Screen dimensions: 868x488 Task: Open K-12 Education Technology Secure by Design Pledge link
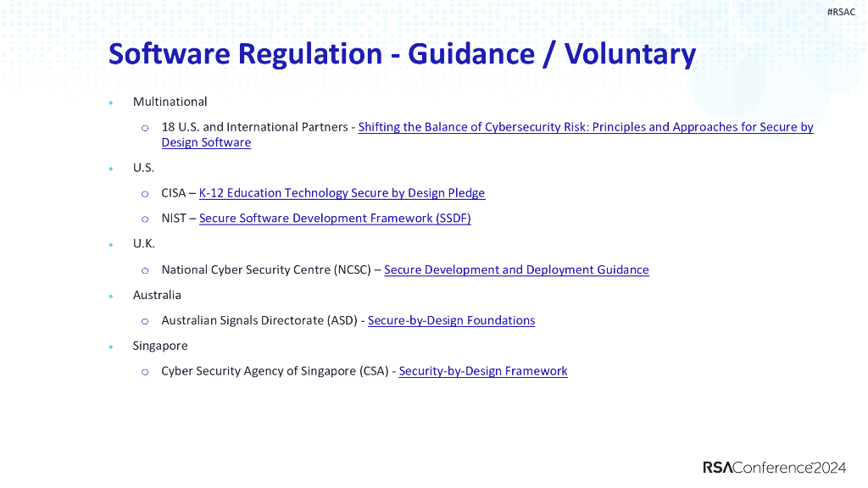342,193
